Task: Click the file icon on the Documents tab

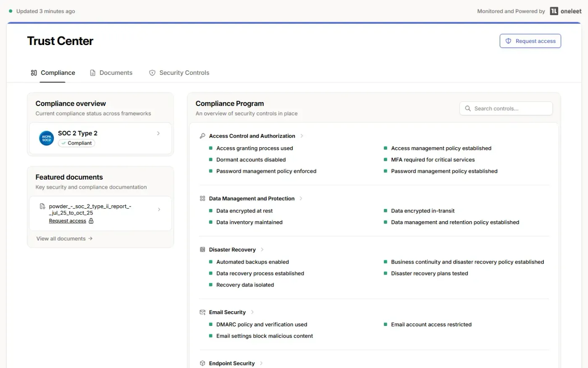Action: tap(93, 73)
